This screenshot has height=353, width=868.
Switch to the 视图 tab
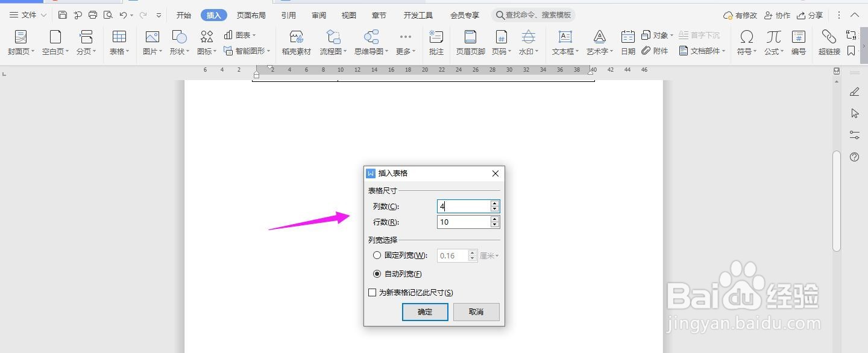pyautogui.click(x=349, y=16)
